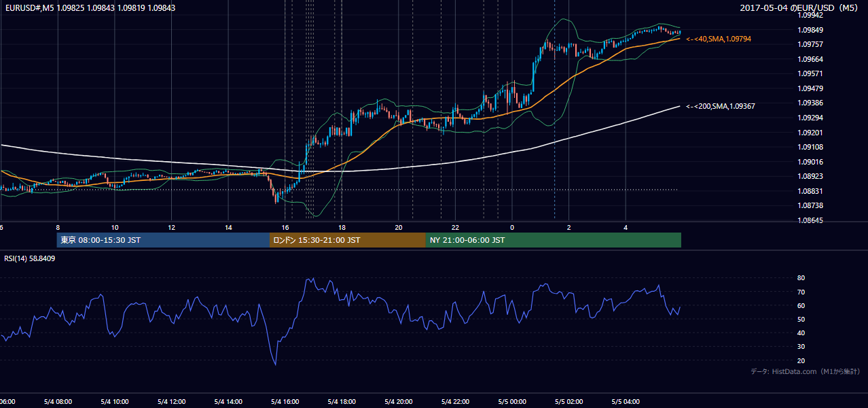Click hour label 16 on the price chart axis
Image resolution: width=868 pixels, height=408 pixels.
(285, 227)
